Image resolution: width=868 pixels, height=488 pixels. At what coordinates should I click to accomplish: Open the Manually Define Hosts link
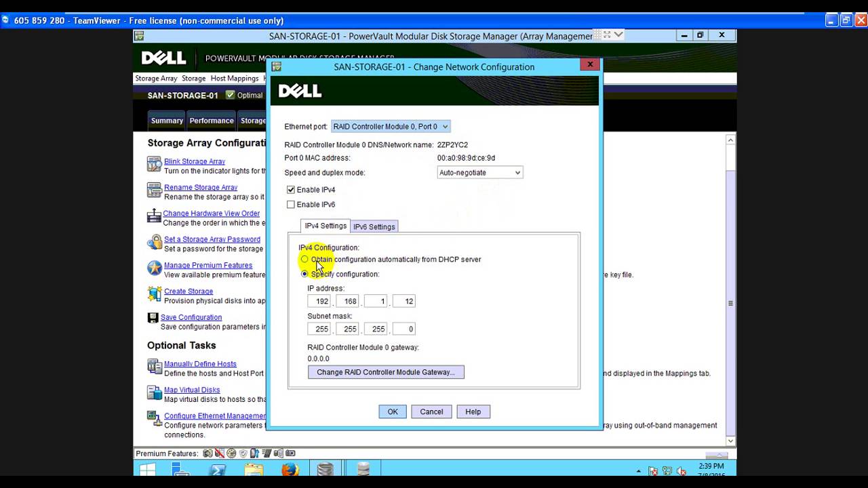click(x=200, y=364)
